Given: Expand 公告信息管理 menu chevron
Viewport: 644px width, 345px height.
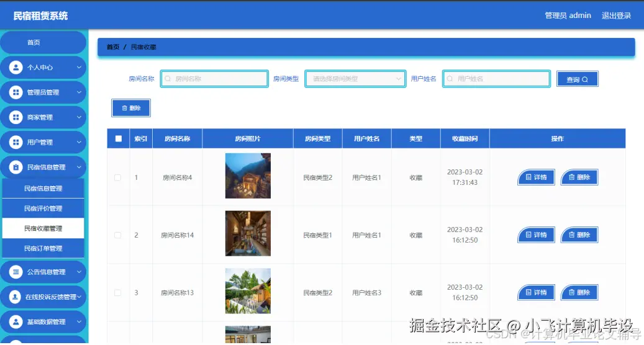Looking at the screenshot, I should 79,272.
